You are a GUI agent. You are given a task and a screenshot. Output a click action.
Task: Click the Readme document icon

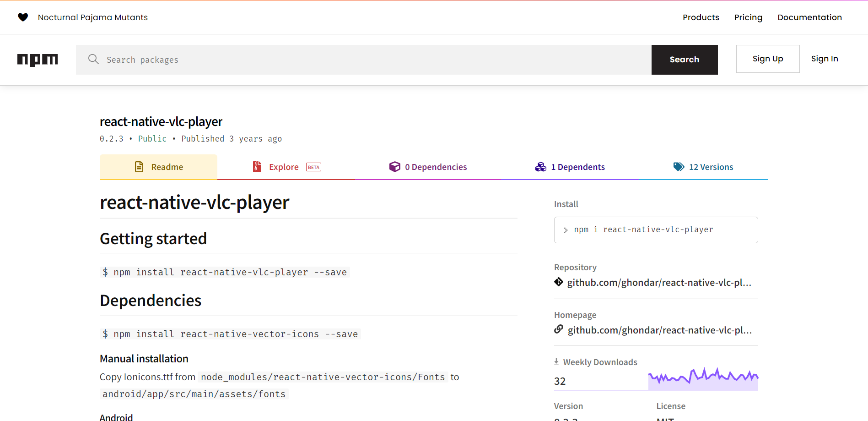pyautogui.click(x=139, y=167)
